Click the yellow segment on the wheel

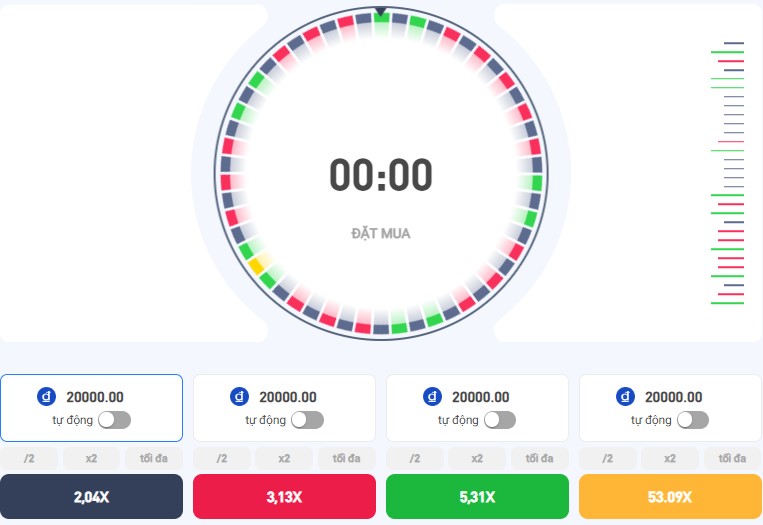pyautogui.click(x=256, y=266)
